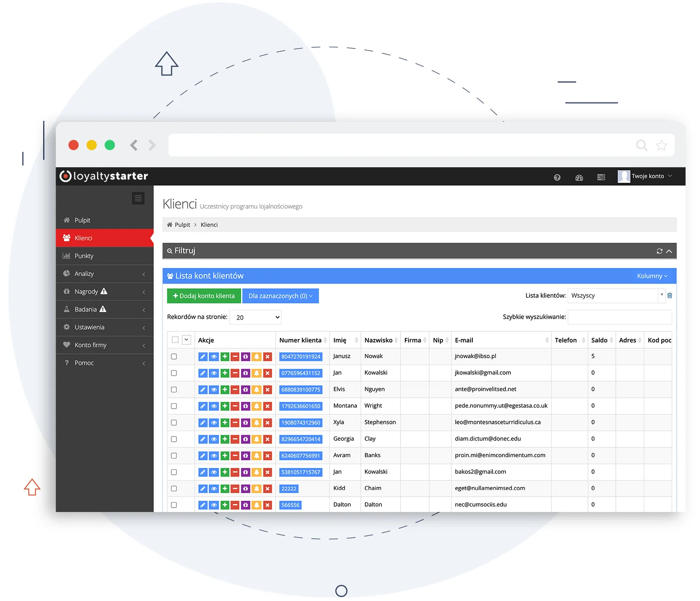
Task: Delete Xyla Stephenson with red X icon
Action: coord(267,423)
